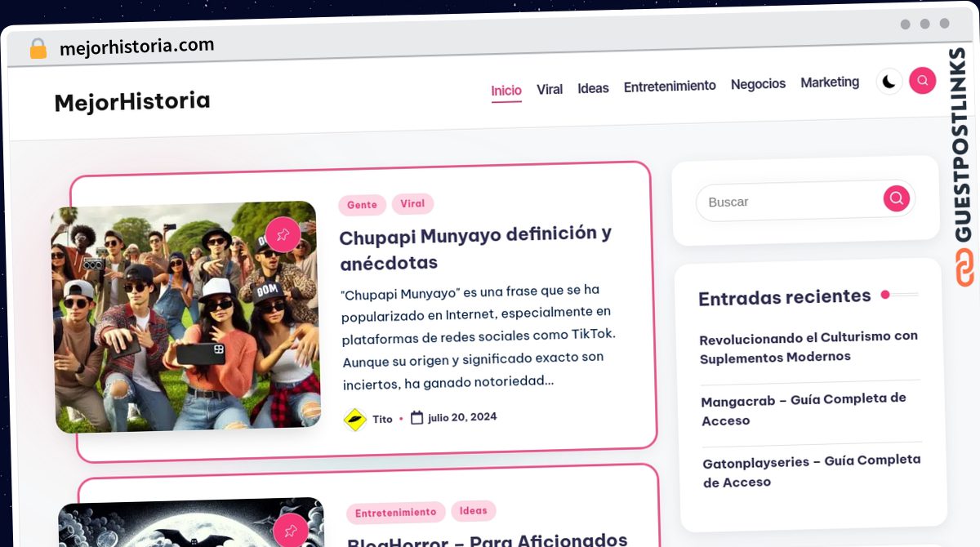Click the Entradas recientes heading

[x=785, y=297]
